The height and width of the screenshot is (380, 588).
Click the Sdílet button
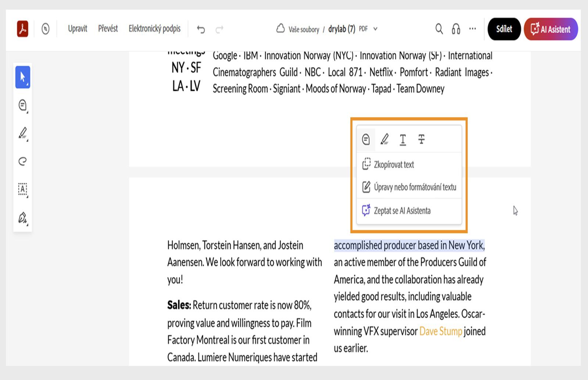coord(504,29)
